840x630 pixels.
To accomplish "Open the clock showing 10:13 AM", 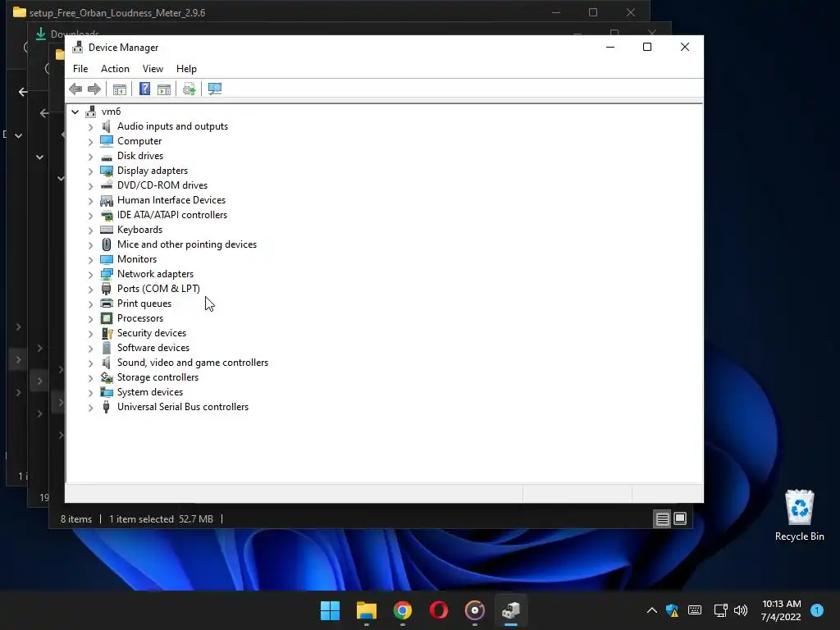I will point(781,610).
